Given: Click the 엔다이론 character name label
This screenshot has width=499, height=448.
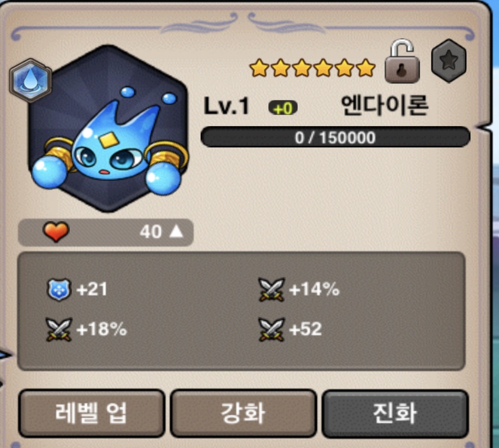Looking at the screenshot, I should tap(385, 105).
